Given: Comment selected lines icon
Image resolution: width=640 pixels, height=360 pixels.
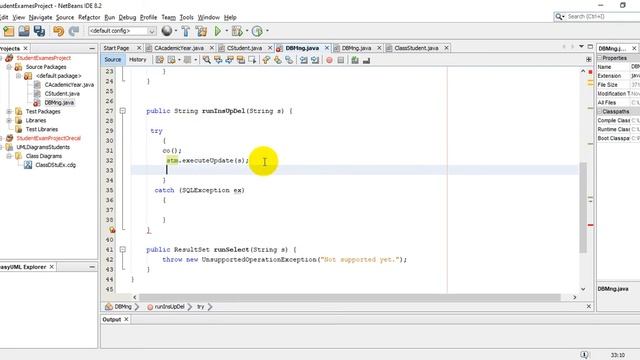Looking at the screenshot, I should coord(355,60).
